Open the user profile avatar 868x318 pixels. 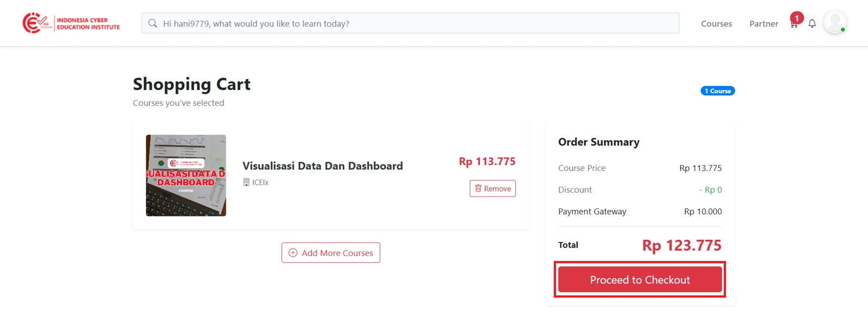835,23
